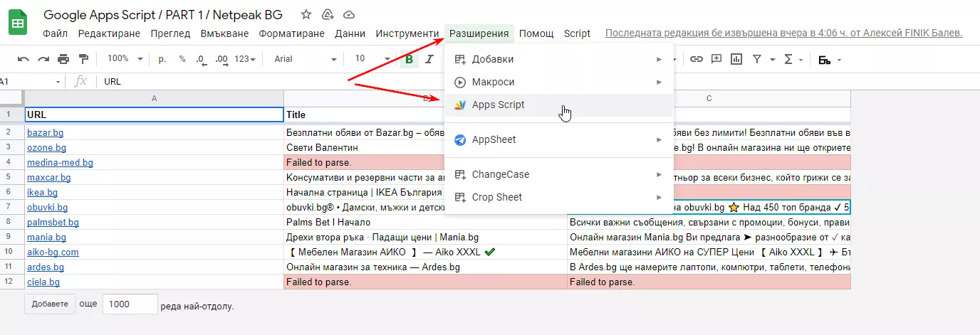
Task: Increase decimal places
Action: [x=221, y=59]
